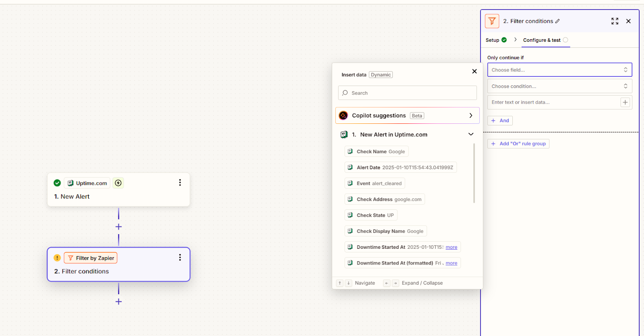Click the down arrow navigate key hint
The image size is (644, 336).
click(349, 283)
